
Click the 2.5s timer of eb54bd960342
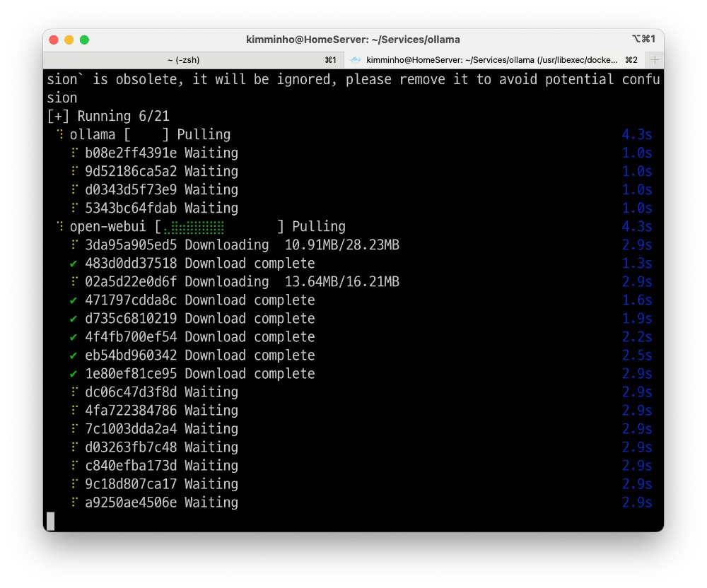pos(637,355)
